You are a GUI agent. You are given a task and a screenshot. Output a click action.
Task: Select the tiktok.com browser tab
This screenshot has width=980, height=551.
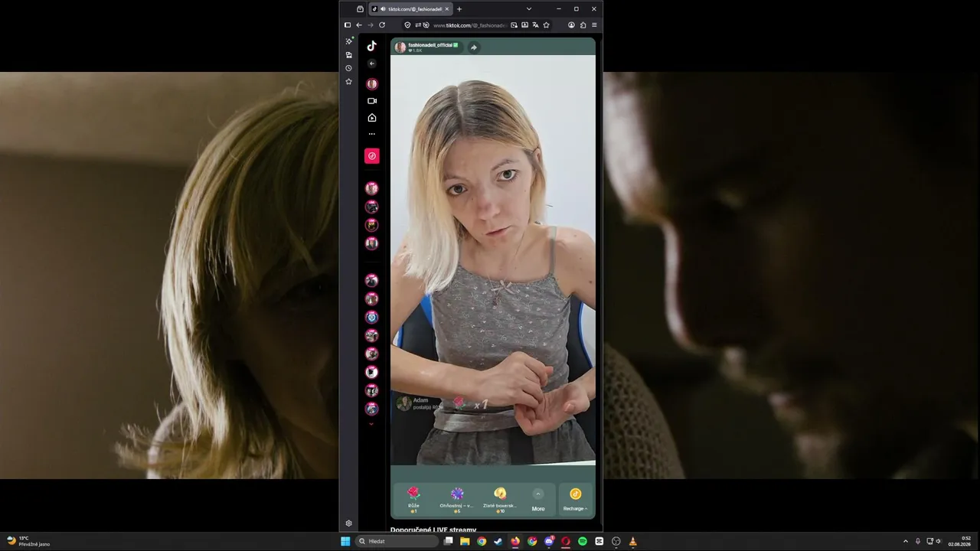(x=411, y=9)
